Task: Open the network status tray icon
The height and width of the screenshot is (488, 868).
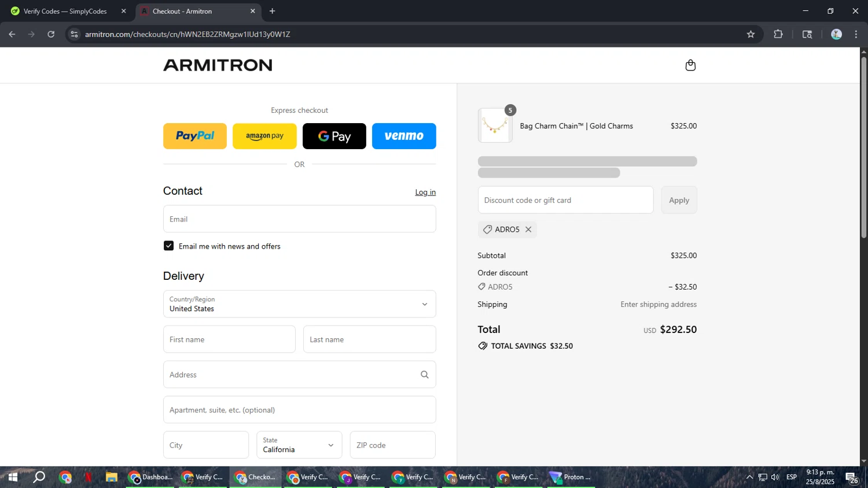Action: (x=763, y=477)
